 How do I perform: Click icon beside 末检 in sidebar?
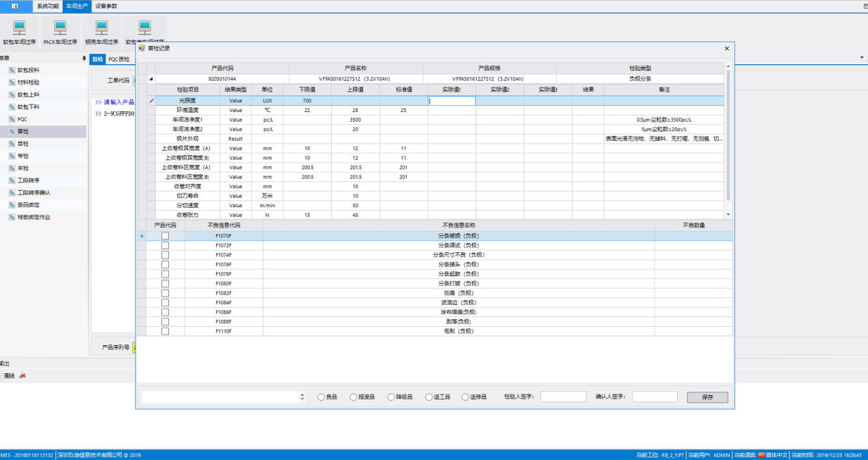(12, 168)
